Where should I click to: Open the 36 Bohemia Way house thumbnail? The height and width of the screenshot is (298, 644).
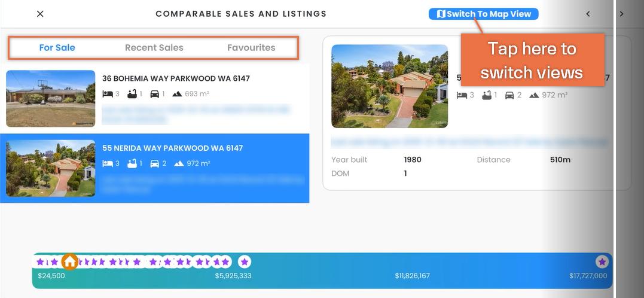[50, 99]
